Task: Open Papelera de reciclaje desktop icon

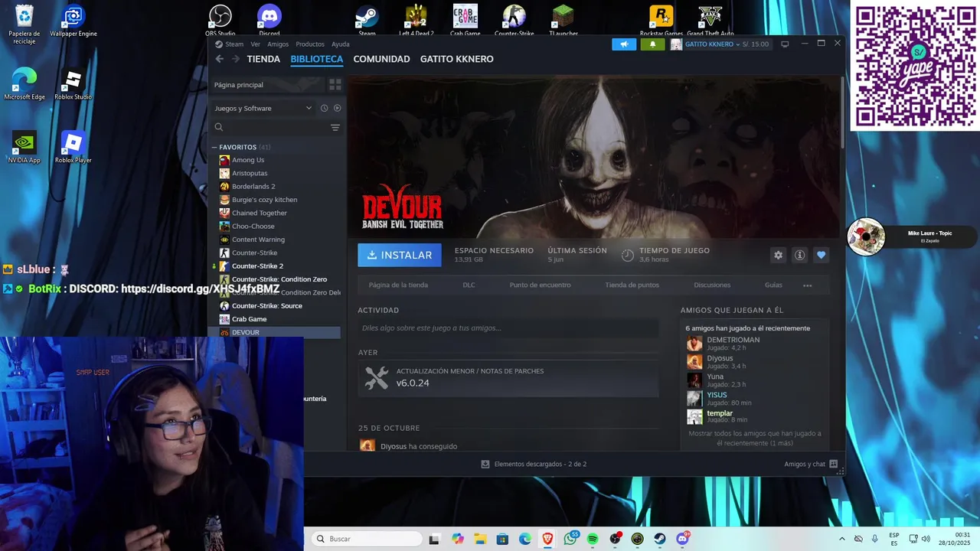Action: point(24,23)
